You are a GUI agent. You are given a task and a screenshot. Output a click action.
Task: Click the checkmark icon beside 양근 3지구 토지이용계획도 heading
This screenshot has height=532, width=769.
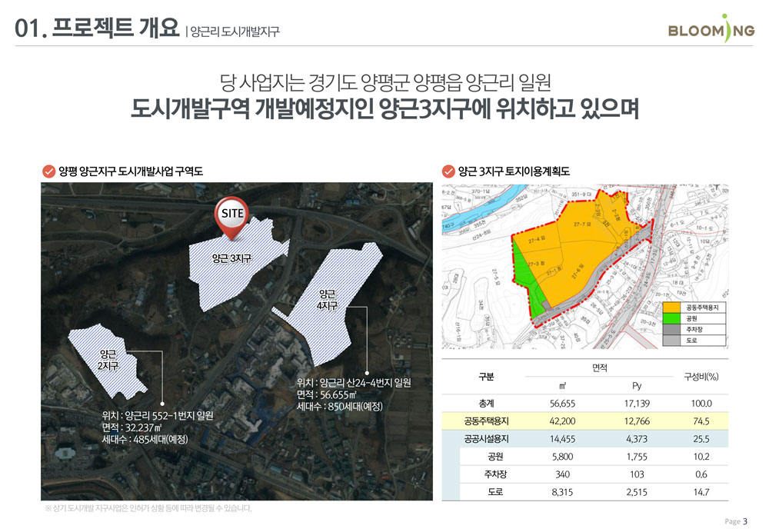click(x=449, y=168)
